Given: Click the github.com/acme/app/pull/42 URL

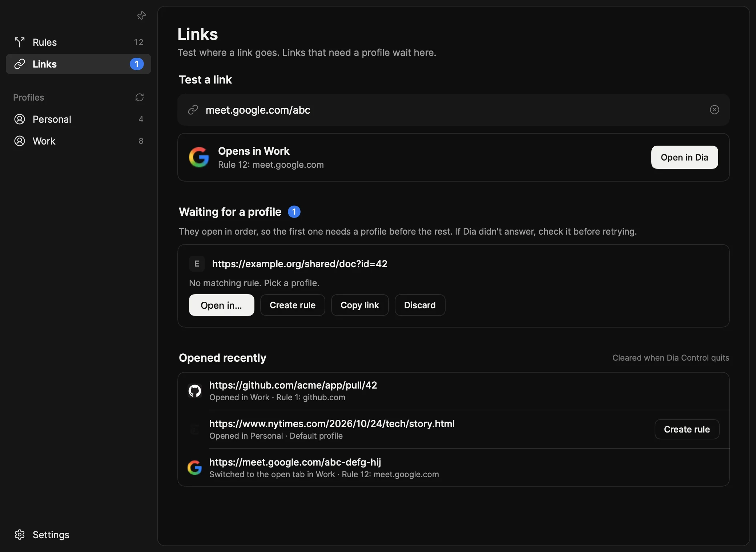Looking at the screenshot, I should (293, 385).
